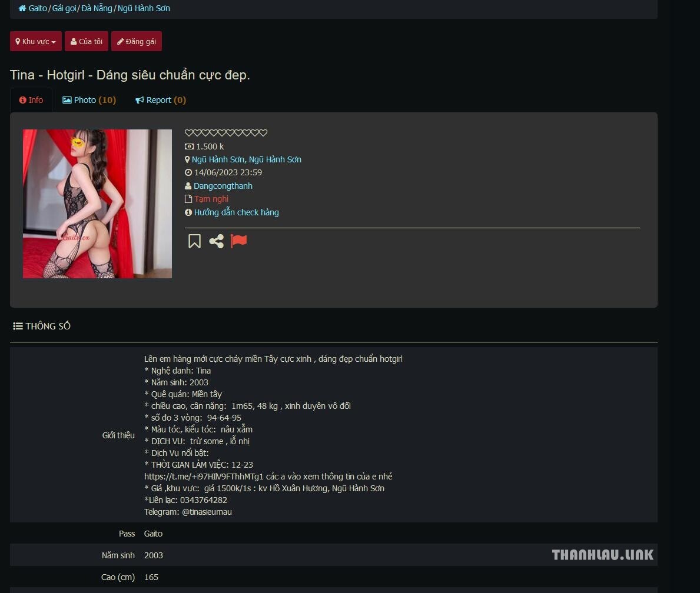Switch to the Photo (10) tab

pos(89,100)
